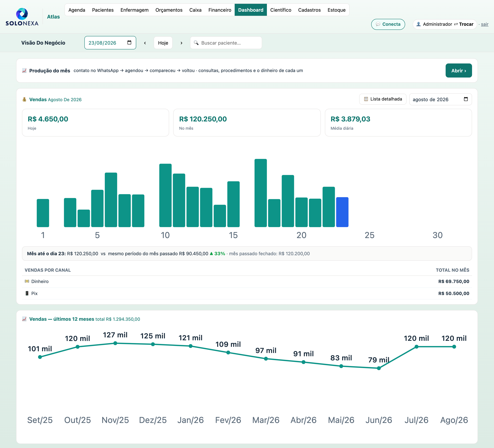Open the Lista detalhada button

pos(383,99)
